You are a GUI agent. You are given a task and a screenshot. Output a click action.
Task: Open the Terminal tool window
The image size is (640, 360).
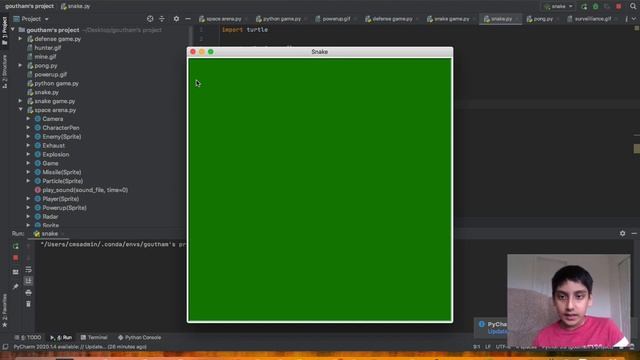(x=94, y=338)
